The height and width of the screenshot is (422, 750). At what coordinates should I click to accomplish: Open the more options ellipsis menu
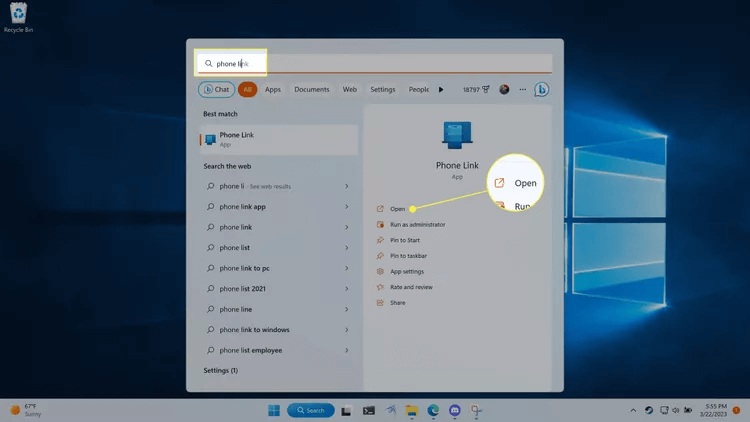(522, 89)
